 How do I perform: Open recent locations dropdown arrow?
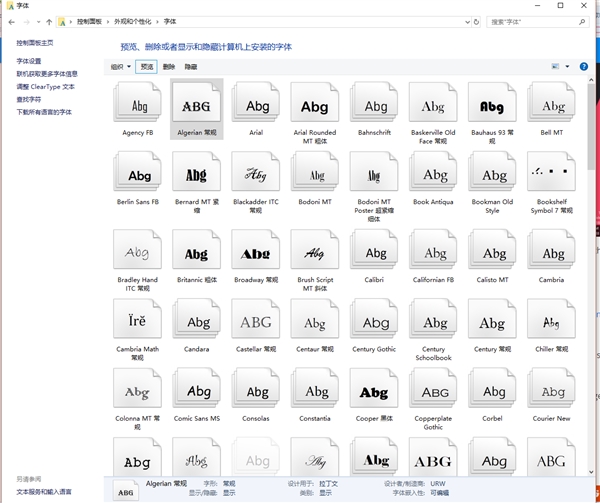(38, 22)
